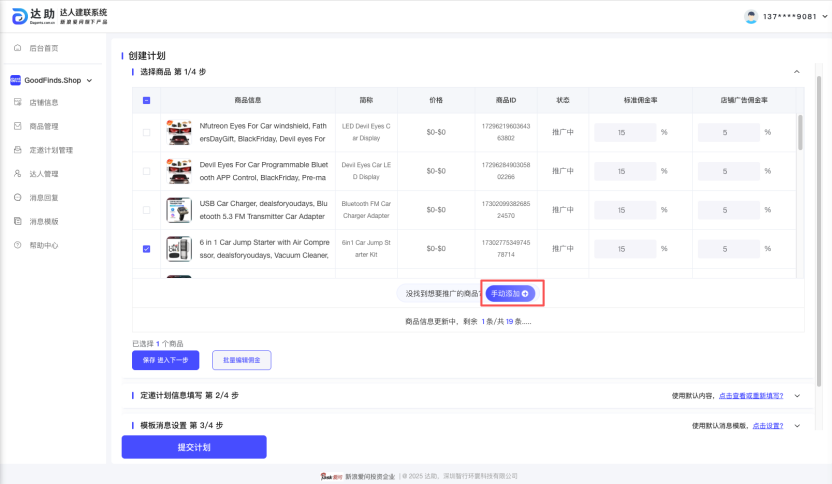832x484 pixels.
Task: Click standard commission rate field for USB Car Charger
Action: 624,210
